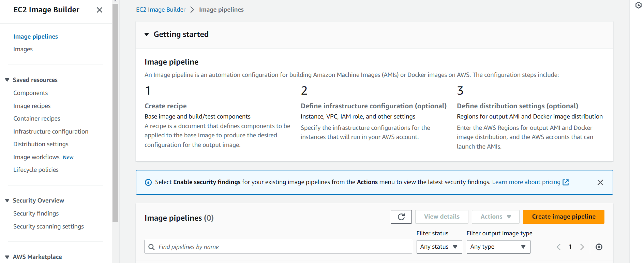Screen dimensions: 644x263
Task: Click the Find pipelines by name field
Action: tap(278, 247)
